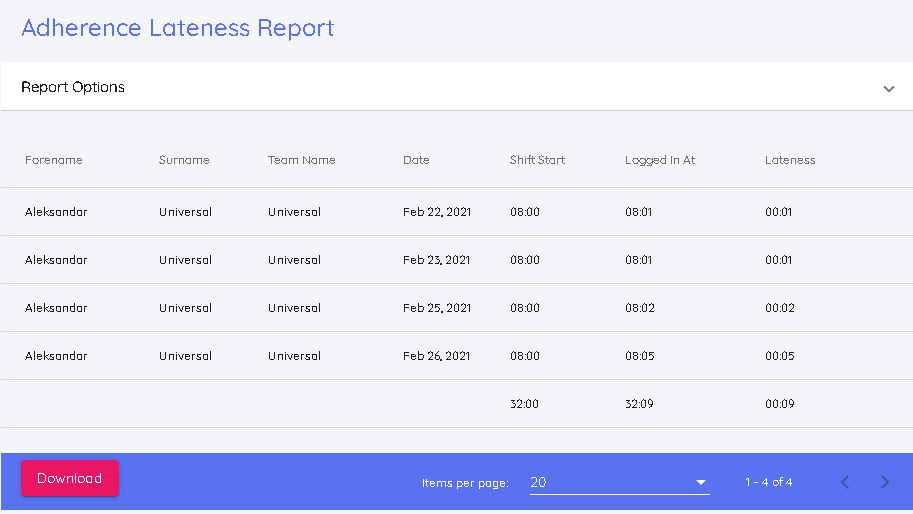Select the Feb 23, 2021 row date
The width and height of the screenshot is (913, 514).
click(436, 260)
